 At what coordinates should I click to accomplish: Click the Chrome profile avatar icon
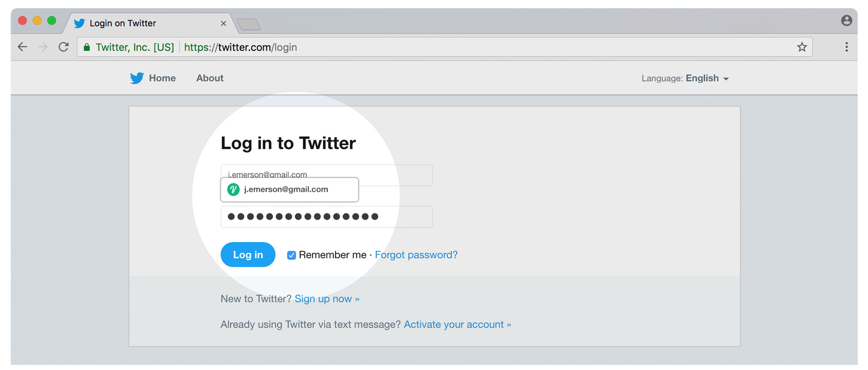[x=847, y=20]
